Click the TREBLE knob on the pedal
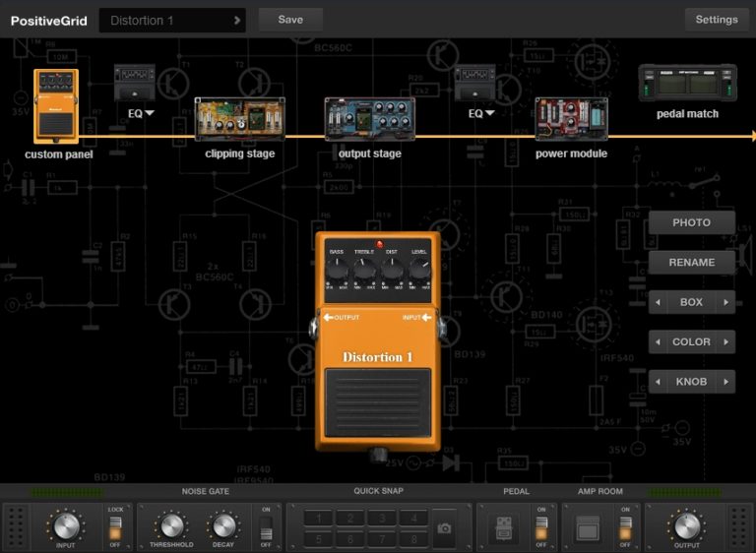The image size is (756, 553). pos(364,270)
